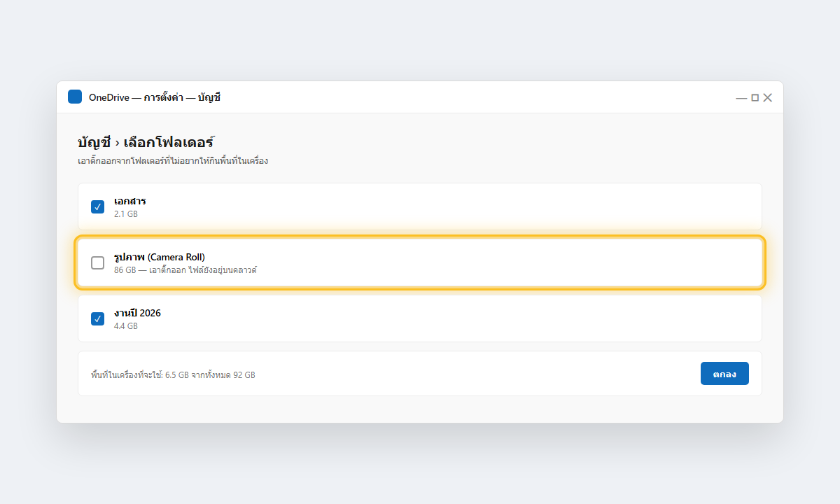This screenshot has height=504, width=840.
Task: Go back via บัญชี breadcrumb
Action: [94, 142]
